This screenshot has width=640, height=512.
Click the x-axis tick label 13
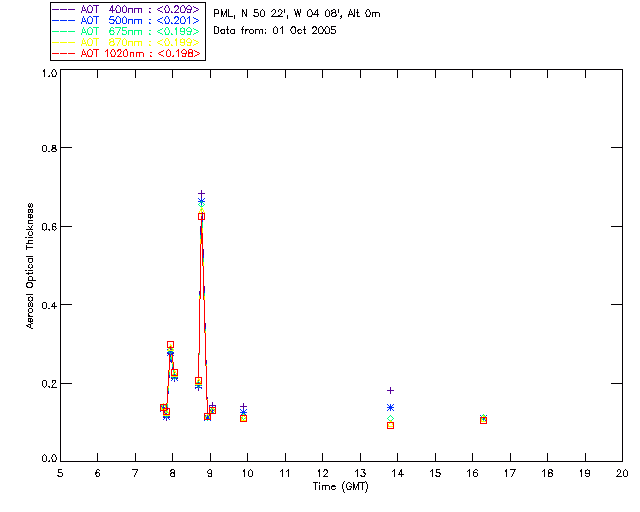(360, 473)
